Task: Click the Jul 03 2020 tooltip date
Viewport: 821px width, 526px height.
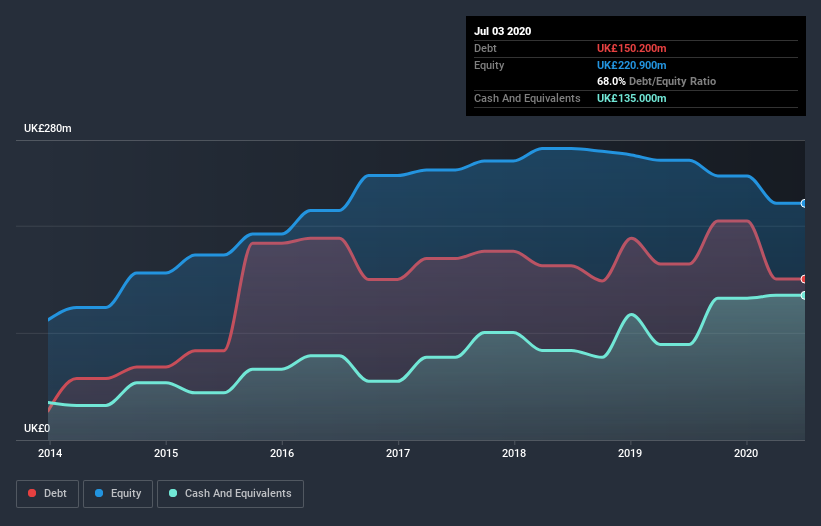Action: (x=503, y=31)
